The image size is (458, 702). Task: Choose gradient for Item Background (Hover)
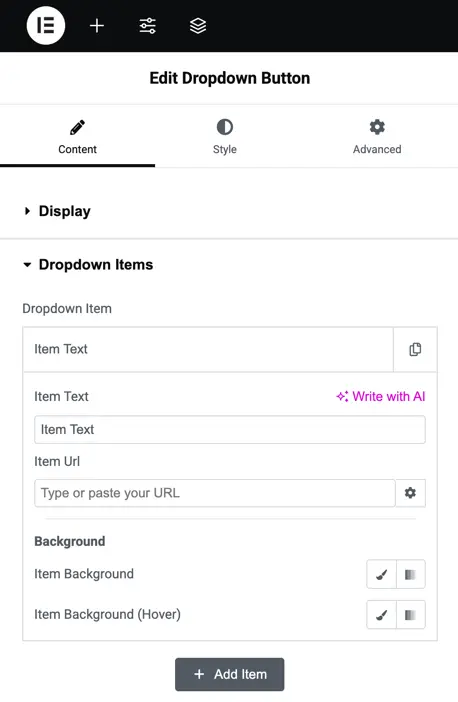tap(411, 615)
